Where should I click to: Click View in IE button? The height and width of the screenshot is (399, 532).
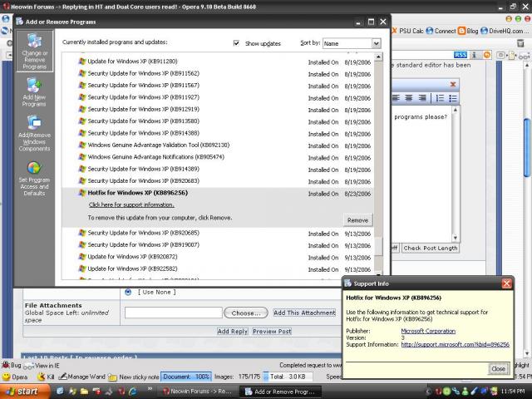click(42, 366)
